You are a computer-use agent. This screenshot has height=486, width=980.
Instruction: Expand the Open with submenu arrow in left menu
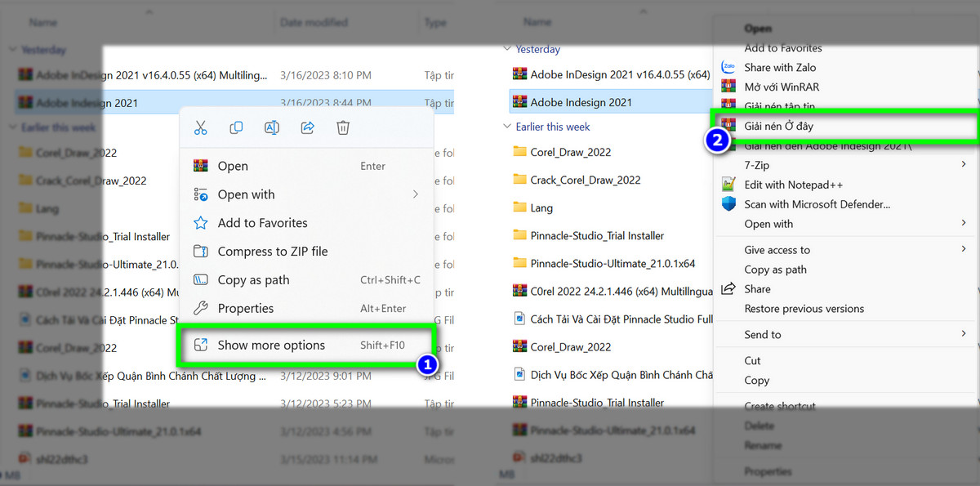pos(415,194)
